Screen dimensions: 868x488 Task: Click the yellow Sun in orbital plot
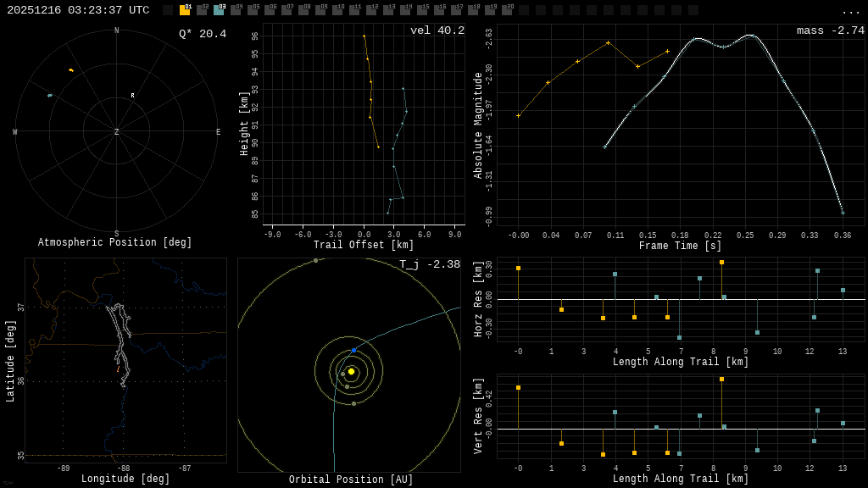point(351,371)
